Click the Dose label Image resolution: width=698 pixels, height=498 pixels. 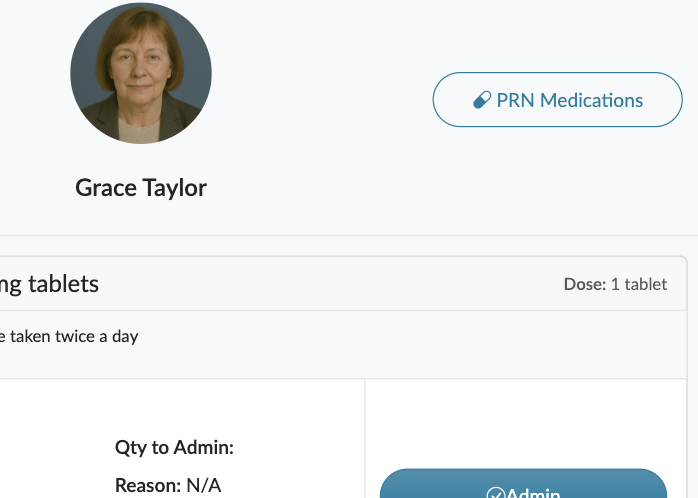584,284
